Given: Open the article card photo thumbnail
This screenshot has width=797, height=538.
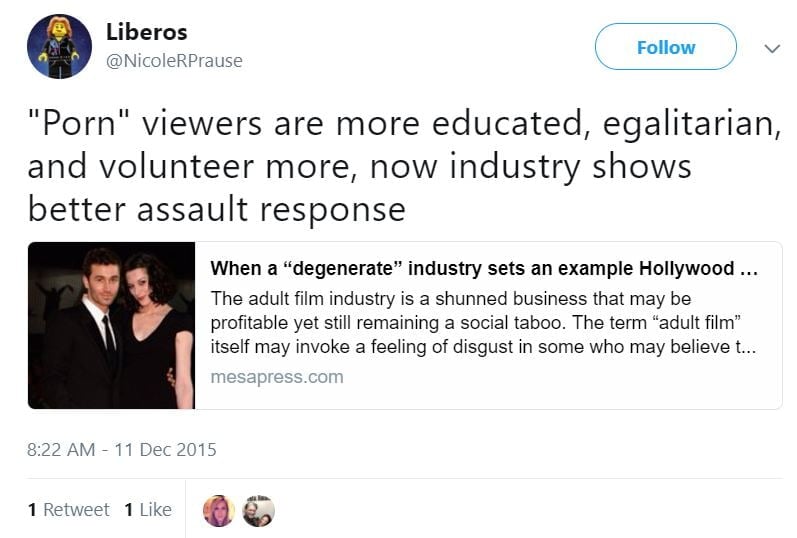Looking at the screenshot, I should (x=111, y=325).
